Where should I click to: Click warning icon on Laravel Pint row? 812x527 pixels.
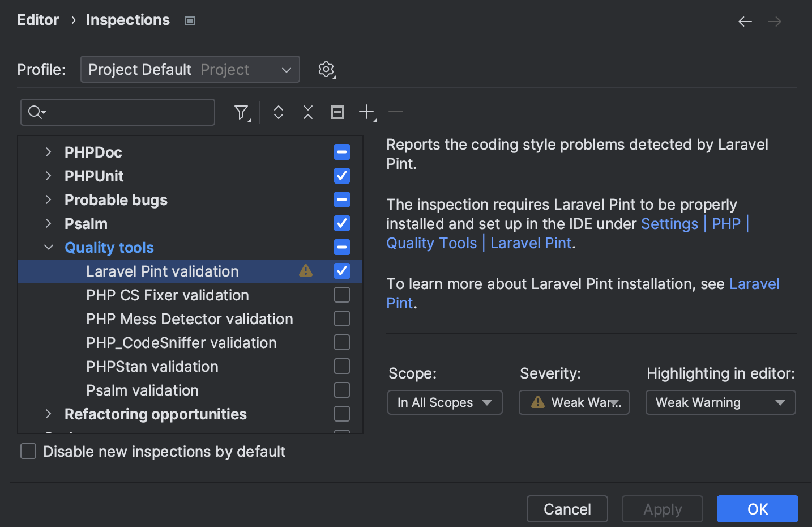pyautogui.click(x=306, y=271)
